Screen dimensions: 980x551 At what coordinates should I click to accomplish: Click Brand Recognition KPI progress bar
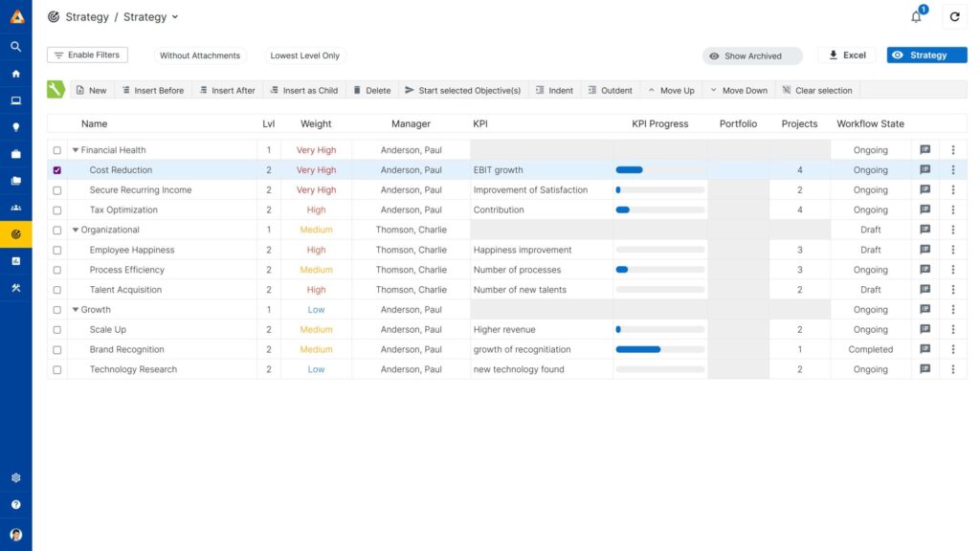coord(660,349)
